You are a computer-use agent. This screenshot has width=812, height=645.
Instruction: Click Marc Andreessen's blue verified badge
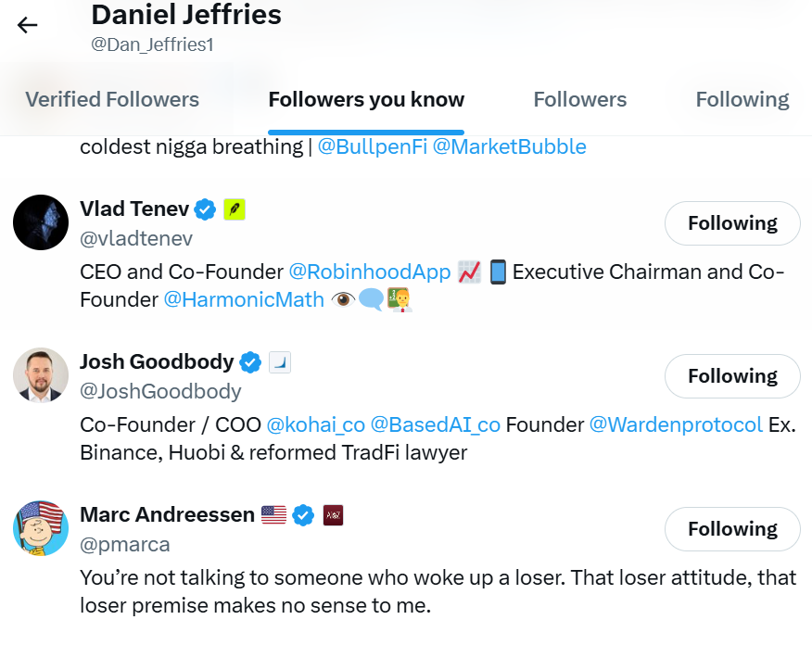click(x=303, y=515)
